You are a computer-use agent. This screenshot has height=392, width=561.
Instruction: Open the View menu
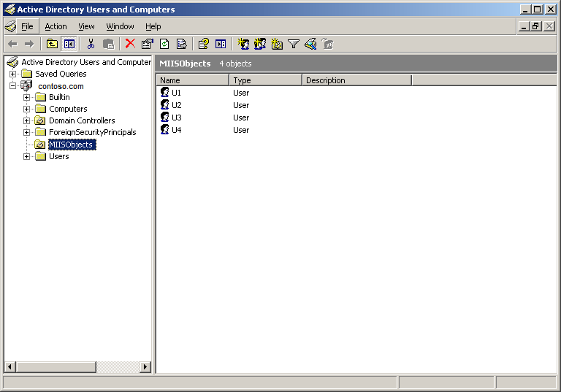pyautogui.click(x=87, y=26)
